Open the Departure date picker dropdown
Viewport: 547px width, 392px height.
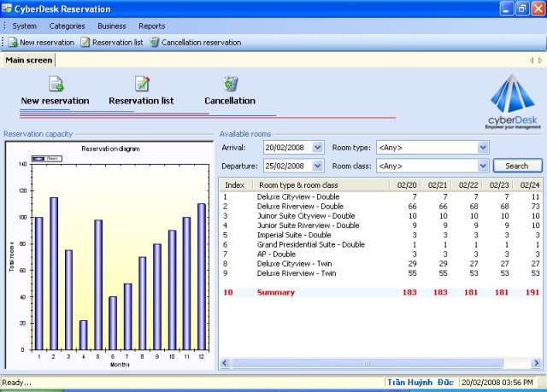pyautogui.click(x=318, y=166)
